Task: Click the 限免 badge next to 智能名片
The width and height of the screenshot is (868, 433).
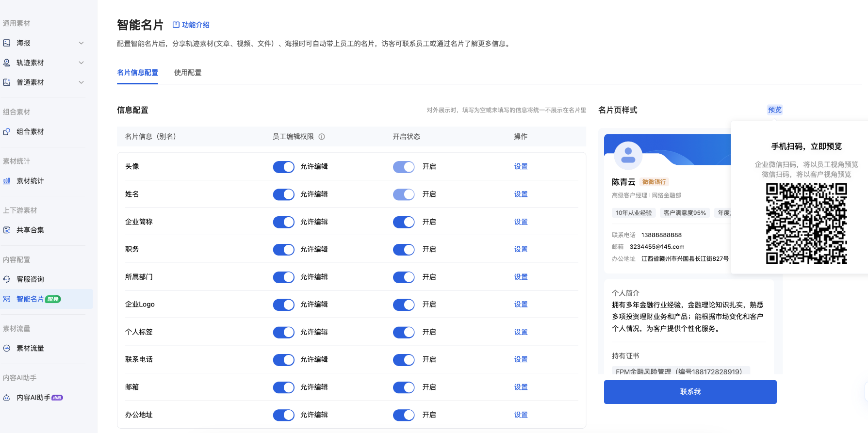Action: point(53,299)
